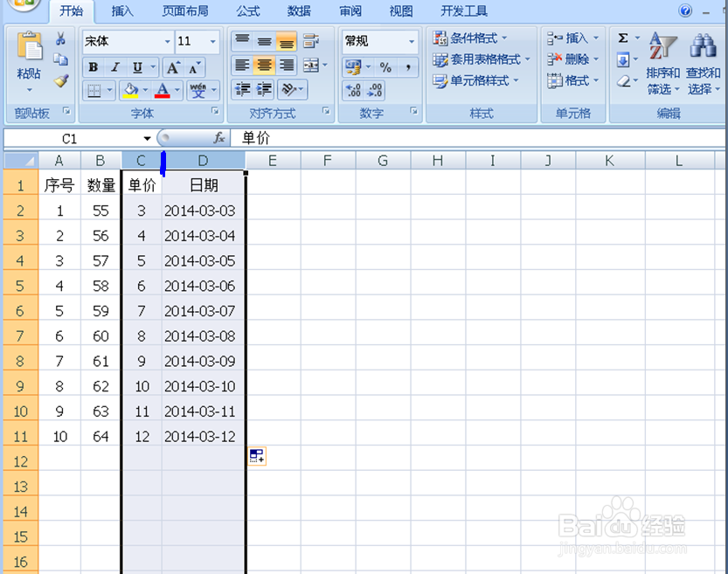Apply percent style format
This screenshot has width=728, height=574.
pyautogui.click(x=385, y=68)
